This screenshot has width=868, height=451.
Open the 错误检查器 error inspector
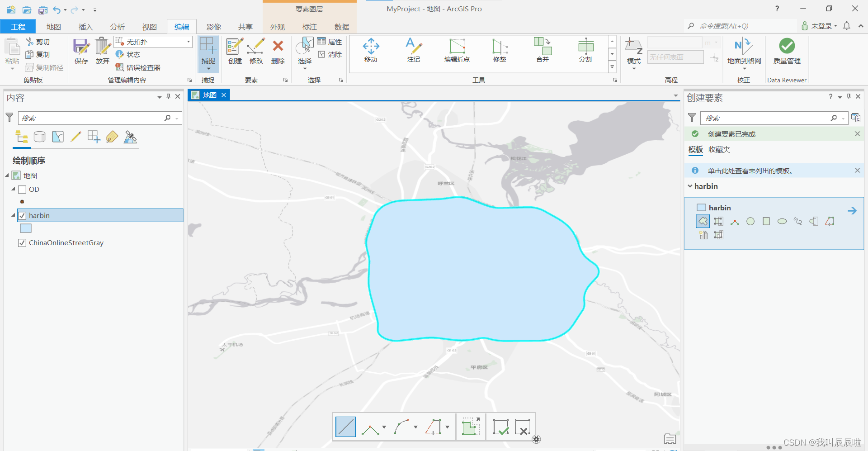pos(138,67)
